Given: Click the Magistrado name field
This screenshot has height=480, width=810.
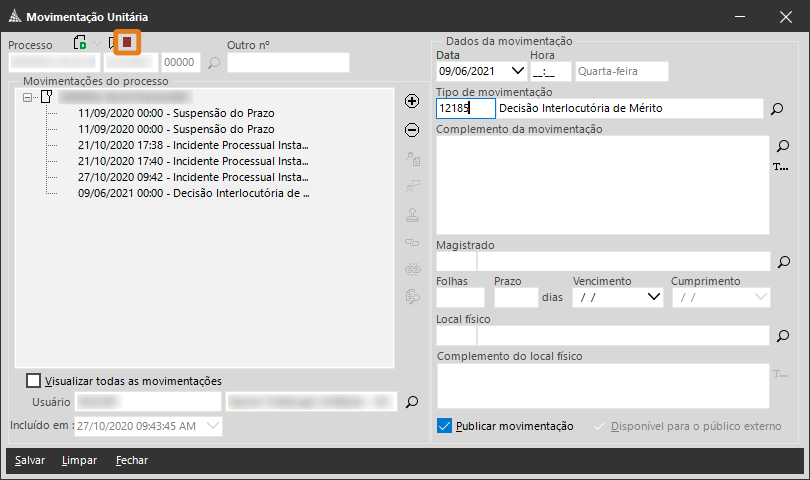Looking at the screenshot, I should (x=624, y=262).
